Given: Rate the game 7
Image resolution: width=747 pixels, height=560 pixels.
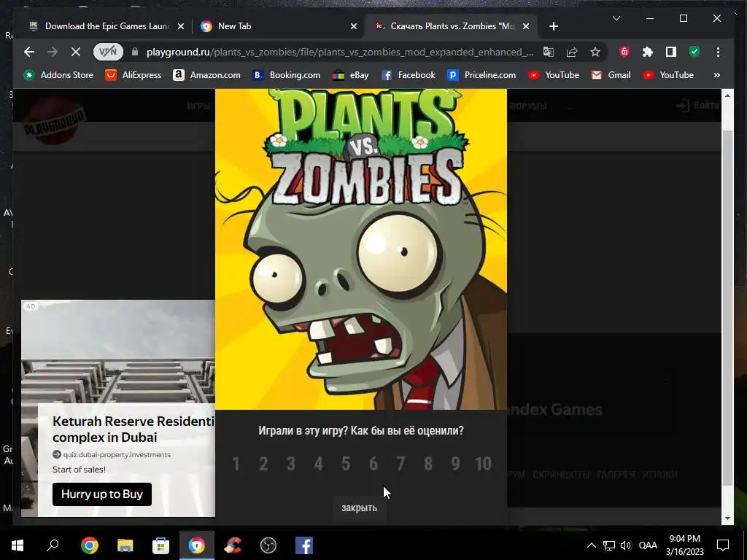Looking at the screenshot, I should tap(400, 464).
